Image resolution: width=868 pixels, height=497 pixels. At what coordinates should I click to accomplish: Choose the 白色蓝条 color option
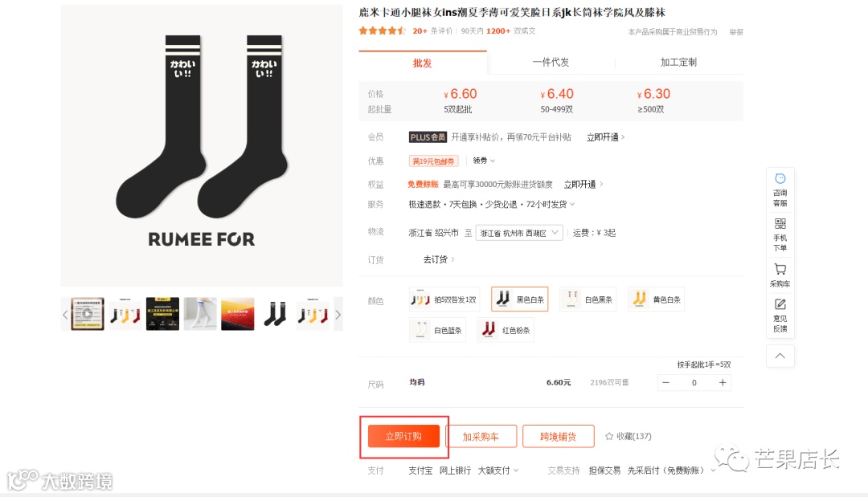pos(437,330)
